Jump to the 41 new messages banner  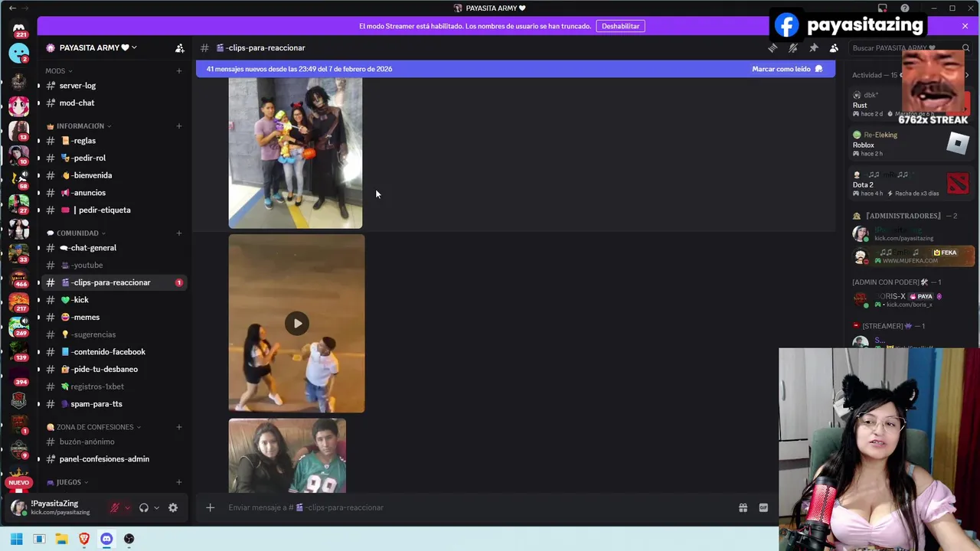pos(515,69)
